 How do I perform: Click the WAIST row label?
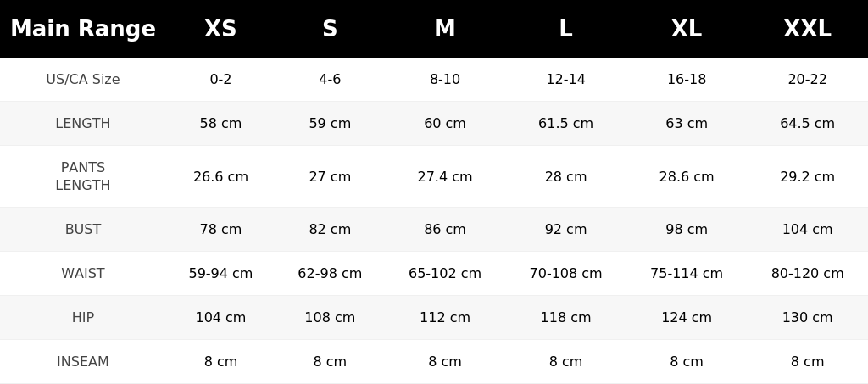tap(83, 273)
